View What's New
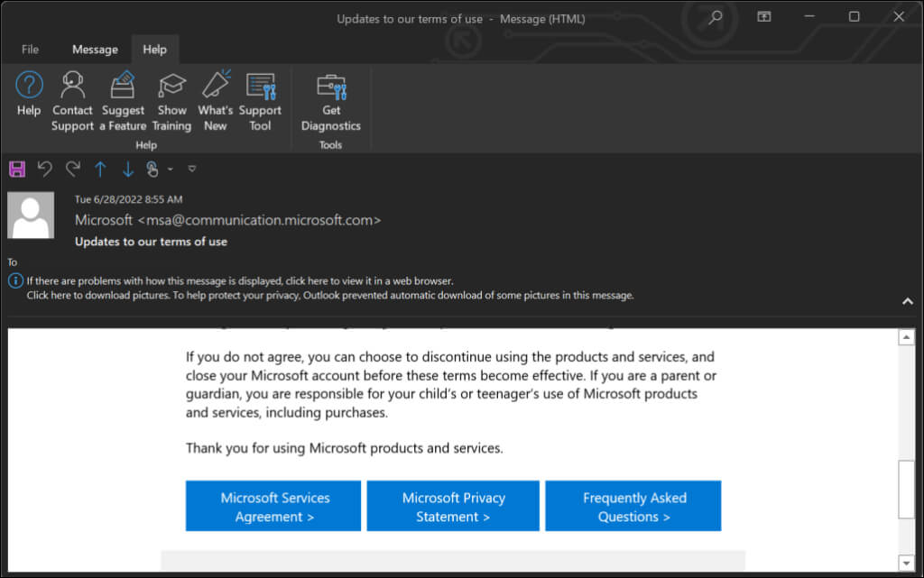This screenshot has height=578, width=924. pyautogui.click(x=215, y=101)
